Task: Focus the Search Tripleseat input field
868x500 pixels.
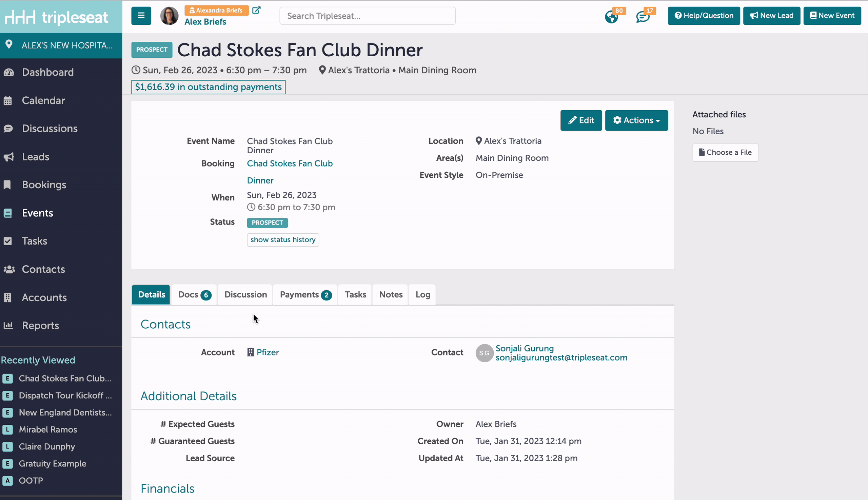Action: [x=367, y=16]
